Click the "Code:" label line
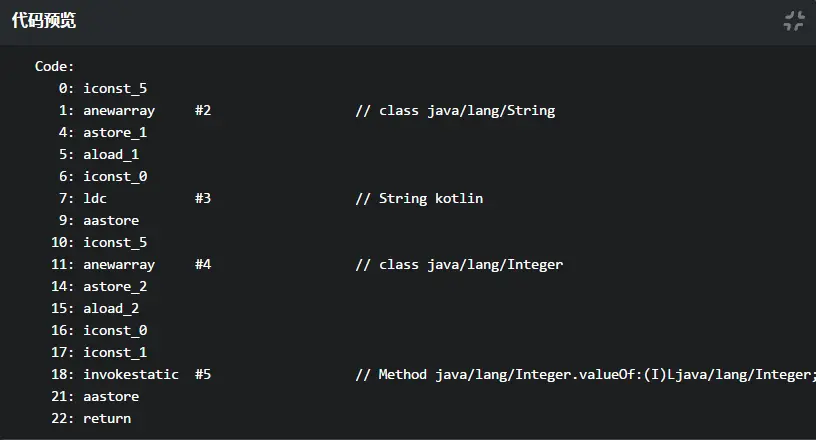 pyautogui.click(x=54, y=66)
